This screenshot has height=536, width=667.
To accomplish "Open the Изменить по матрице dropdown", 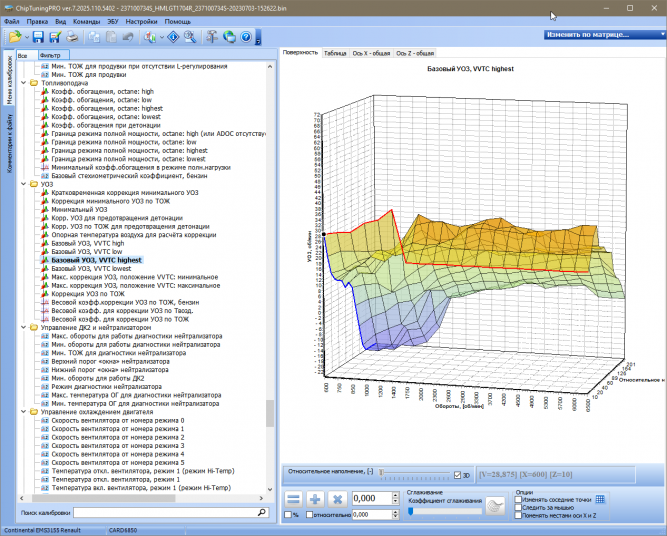I will coord(604,35).
